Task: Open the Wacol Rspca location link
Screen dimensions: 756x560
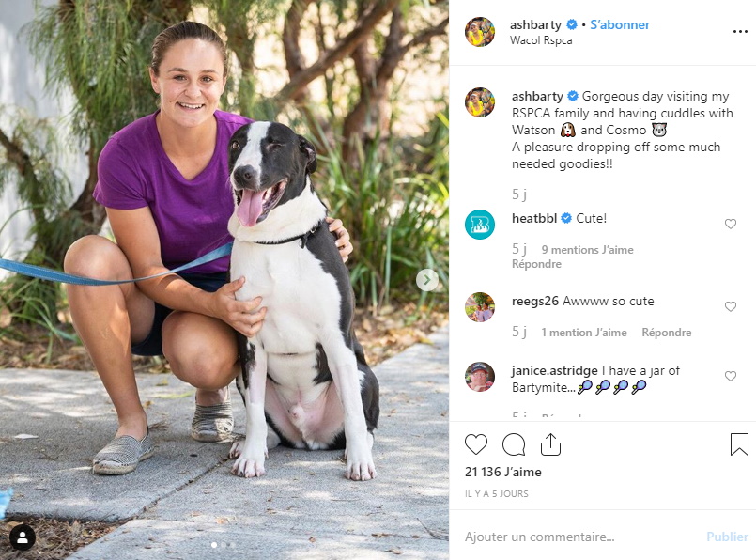Action: (x=541, y=40)
